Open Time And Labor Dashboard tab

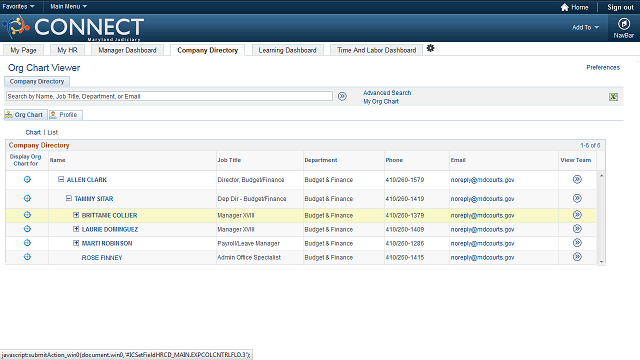coord(376,50)
